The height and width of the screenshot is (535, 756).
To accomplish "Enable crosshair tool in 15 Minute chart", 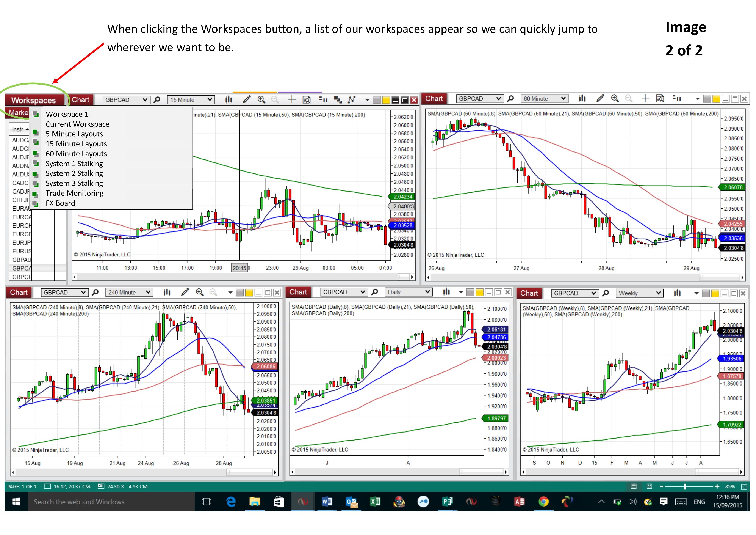I will tap(291, 100).
